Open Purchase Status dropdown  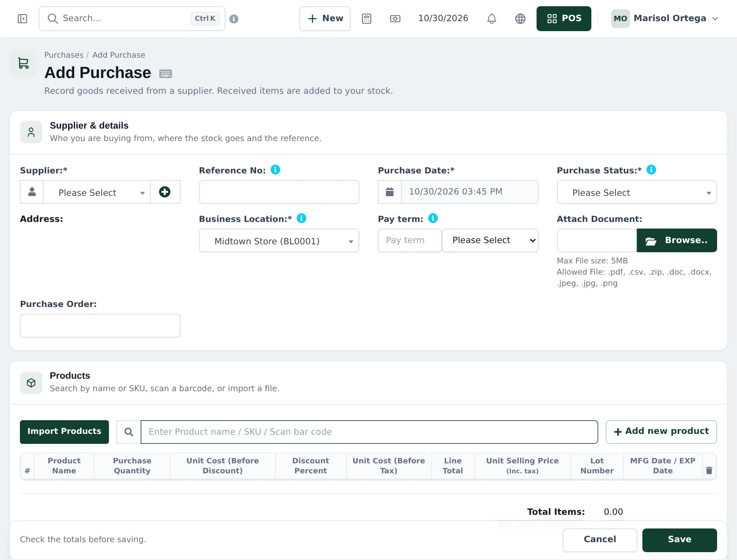pos(637,192)
